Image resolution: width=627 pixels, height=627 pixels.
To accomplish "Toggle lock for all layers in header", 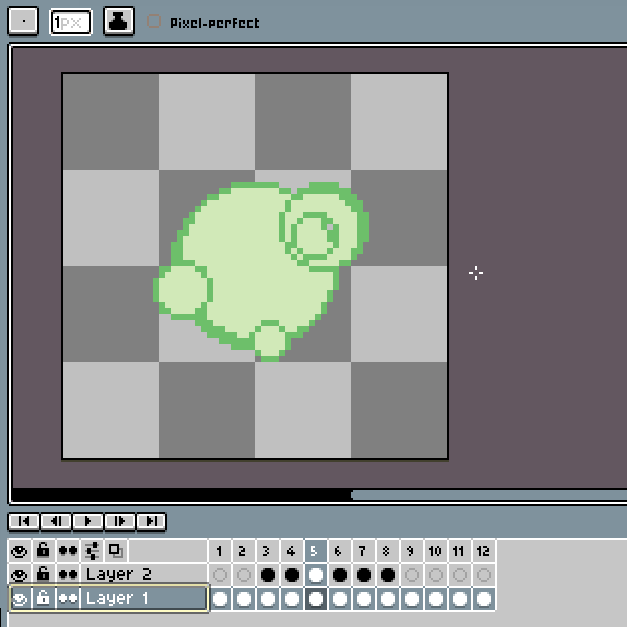I will (x=43, y=551).
